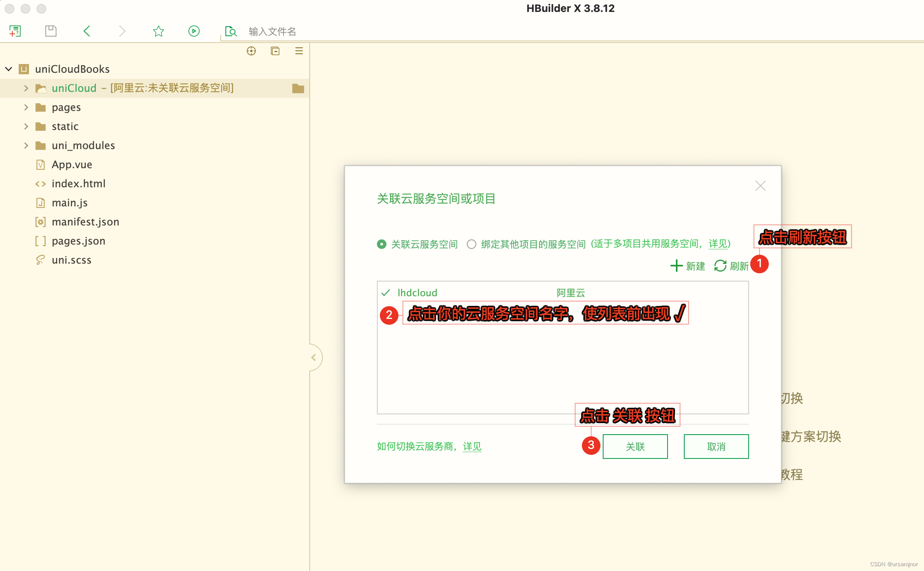Expand the uniCloud folder
This screenshot has width=924, height=571.
coord(26,88)
